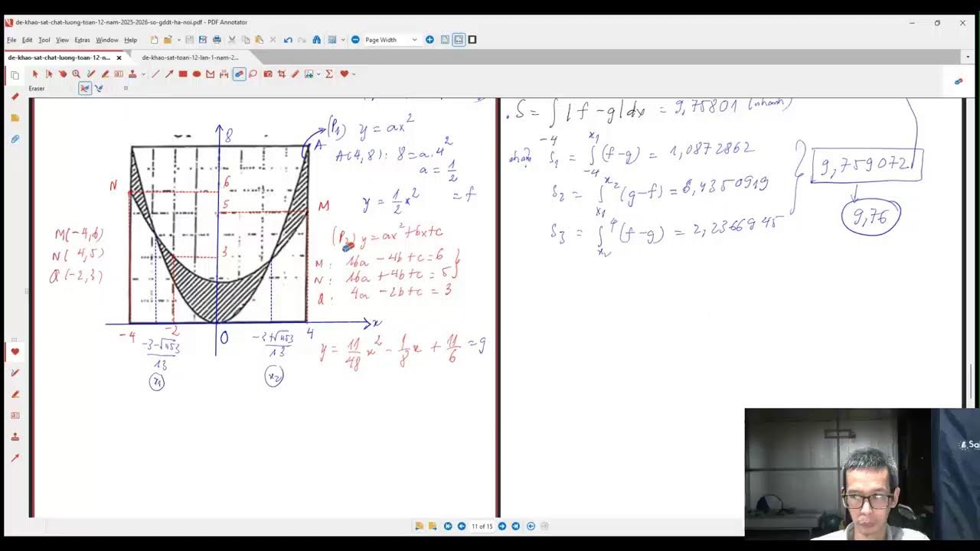Click the Print icon
The height and width of the screenshot is (551, 980).
click(217, 40)
